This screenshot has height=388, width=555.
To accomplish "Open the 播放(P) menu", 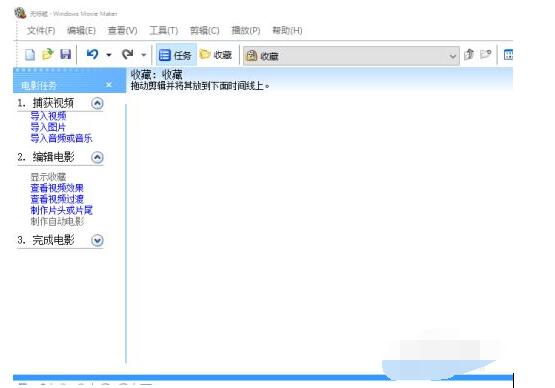I will click(x=246, y=31).
